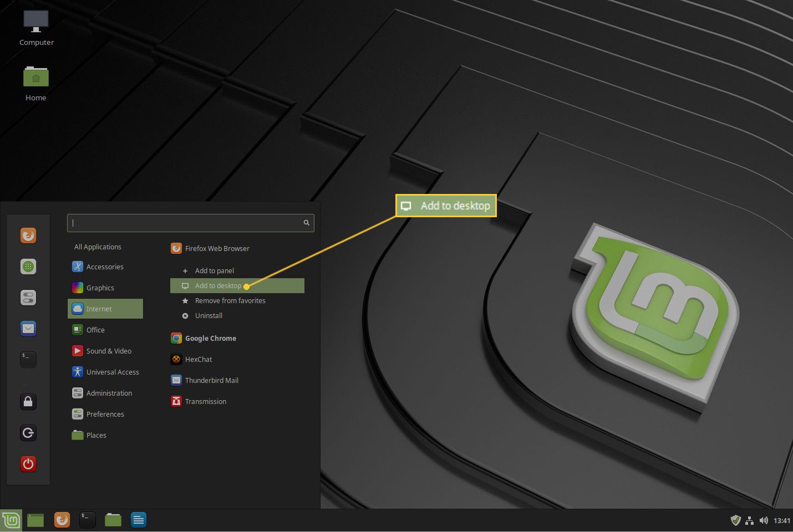
Task: Open the Sound & Video category
Action: [105, 351]
